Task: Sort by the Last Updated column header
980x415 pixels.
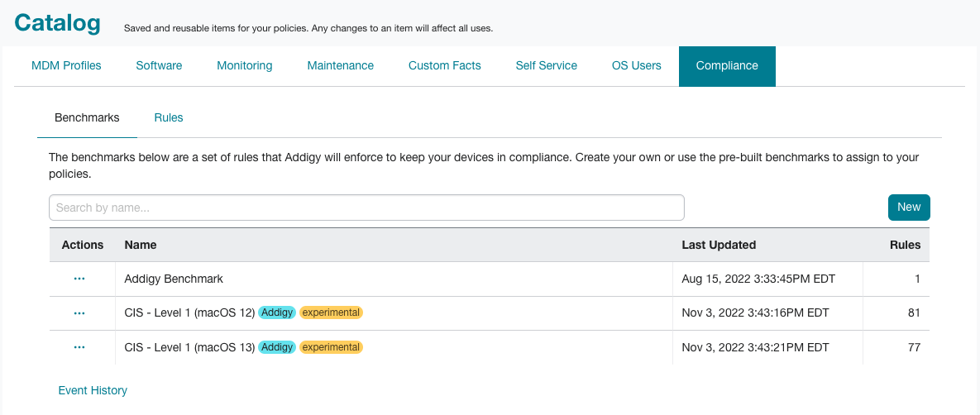Action: pos(719,245)
